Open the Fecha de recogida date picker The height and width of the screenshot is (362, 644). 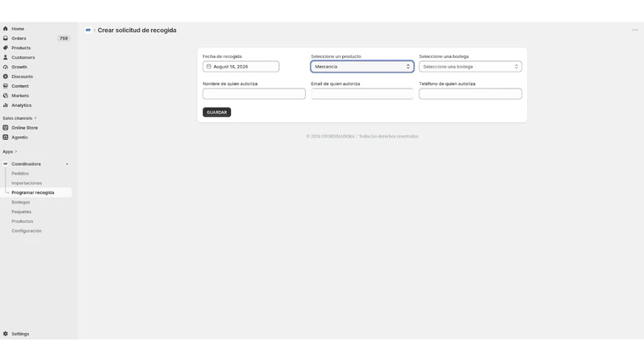coord(241,67)
